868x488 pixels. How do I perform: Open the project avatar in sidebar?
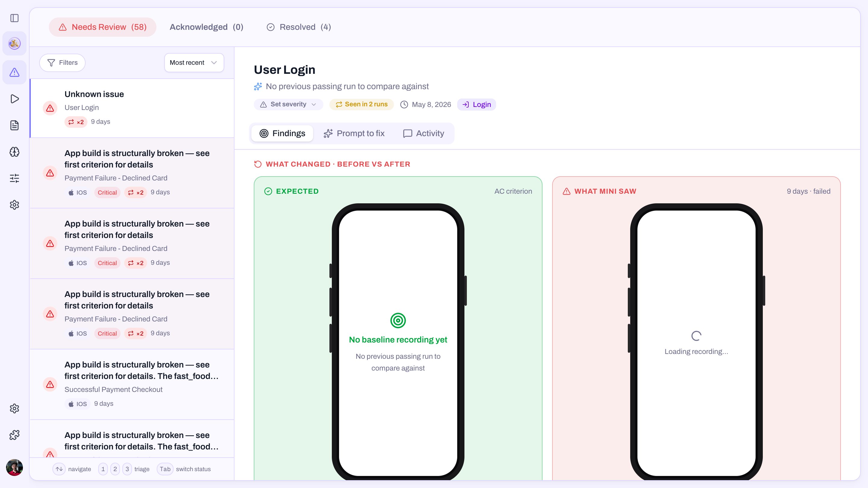pos(14,43)
